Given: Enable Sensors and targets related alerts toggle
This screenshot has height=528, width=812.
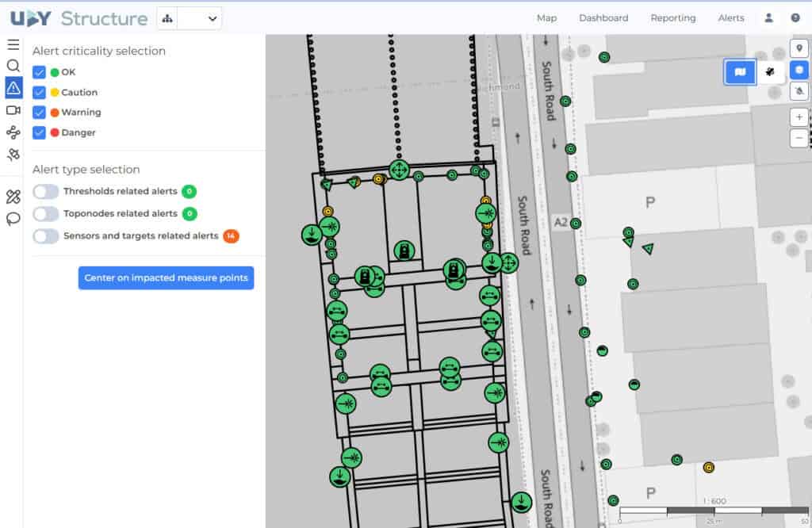Looking at the screenshot, I should 45,235.
